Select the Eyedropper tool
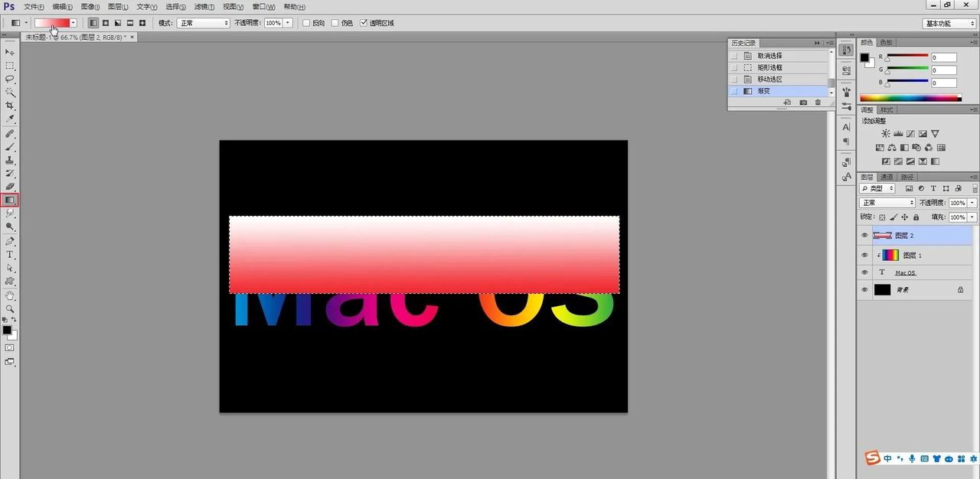The width and height of the screenshot is (980, 479). pos(10,119)
